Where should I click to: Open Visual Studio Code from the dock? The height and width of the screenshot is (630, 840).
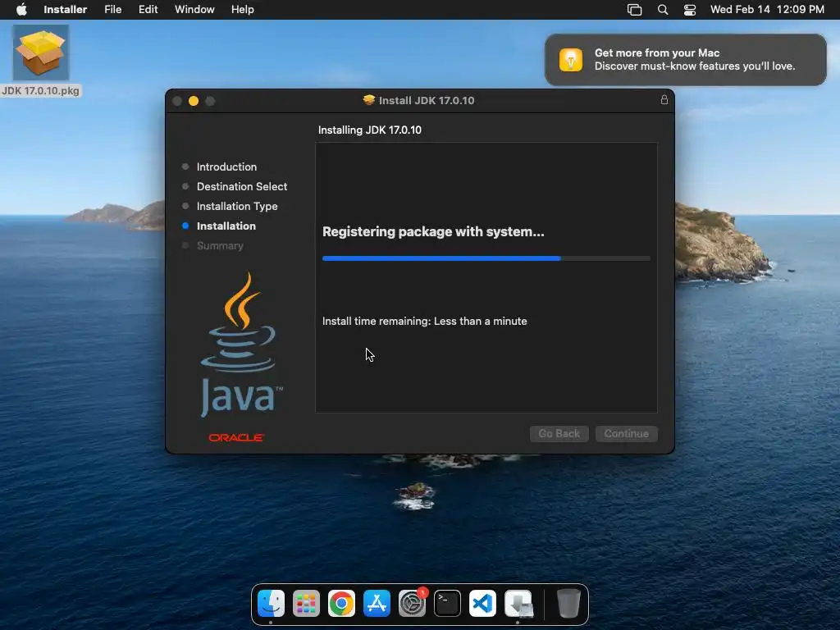tap(482, 604)
